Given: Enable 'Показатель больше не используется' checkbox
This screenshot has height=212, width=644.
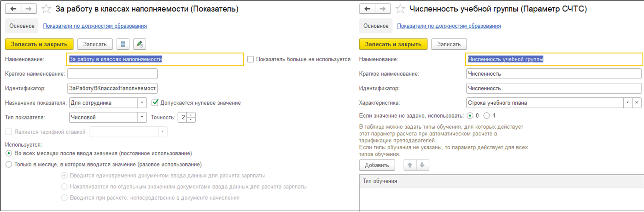Looking at the screenshot, I should [x=251, y=59].
